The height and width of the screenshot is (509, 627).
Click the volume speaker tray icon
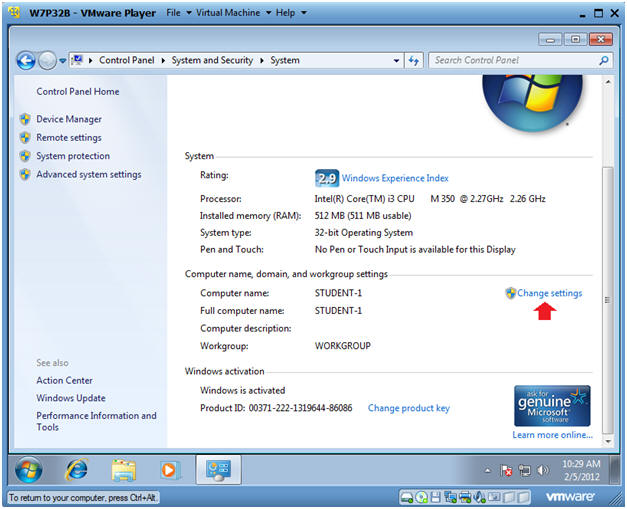[x=542, y=471]
